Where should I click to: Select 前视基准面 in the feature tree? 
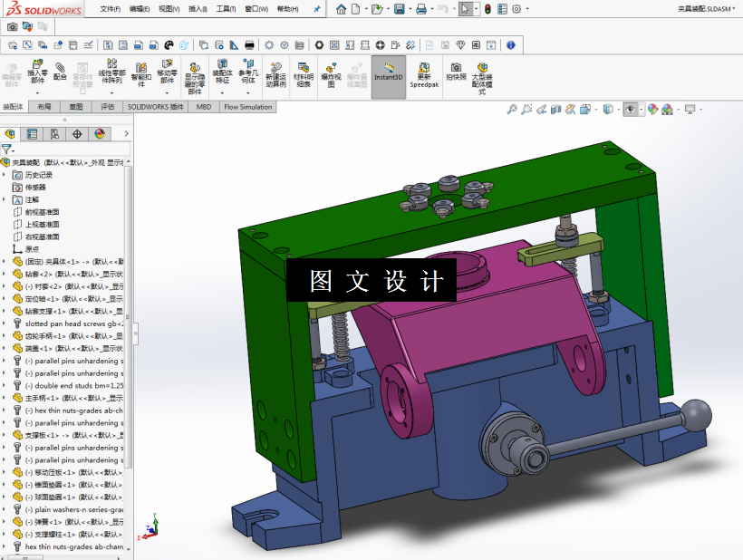(x=42, y=212)
